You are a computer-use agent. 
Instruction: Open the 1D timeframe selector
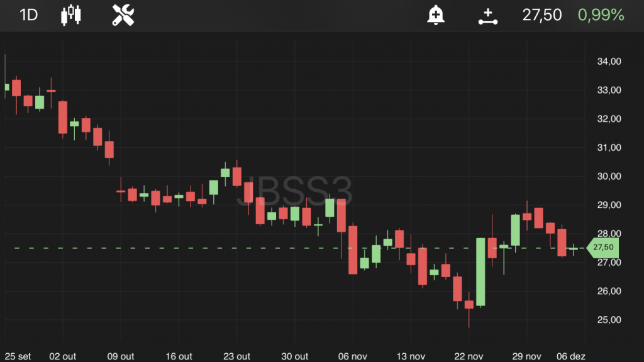click(x=29, y=15)
